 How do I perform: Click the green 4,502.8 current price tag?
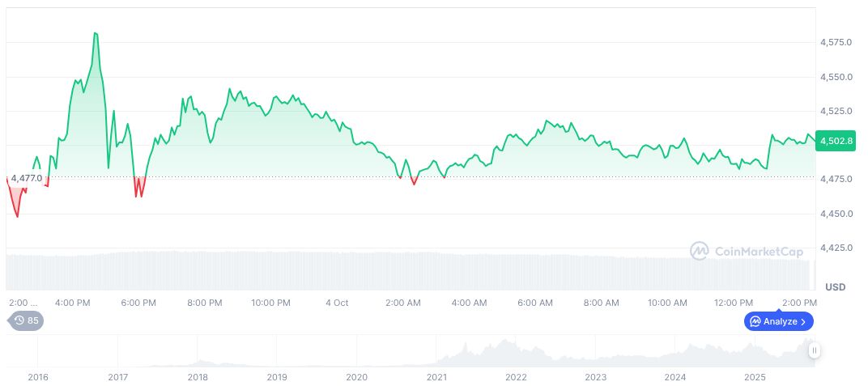pos(837,141)
